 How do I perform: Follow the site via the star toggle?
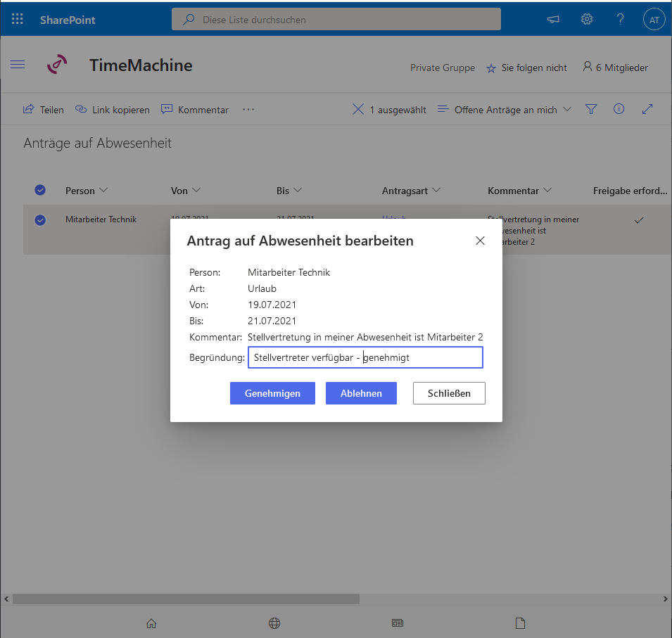pos(490,68)
